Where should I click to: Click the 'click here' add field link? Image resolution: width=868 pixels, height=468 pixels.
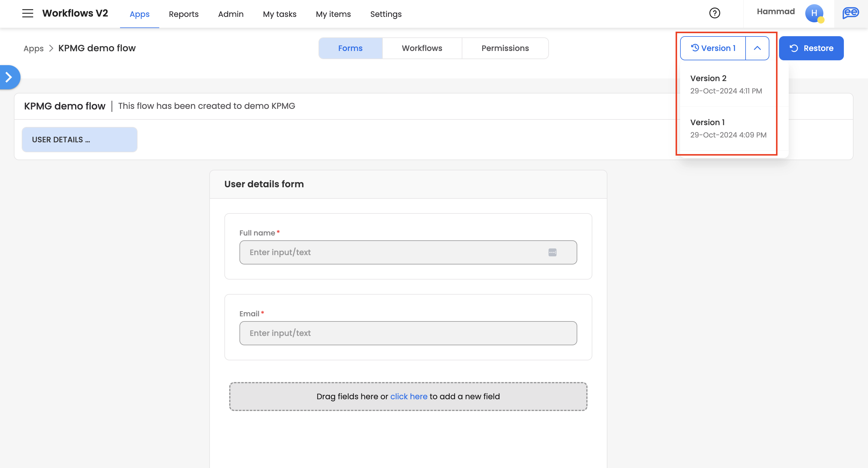(x=409, y=396)
